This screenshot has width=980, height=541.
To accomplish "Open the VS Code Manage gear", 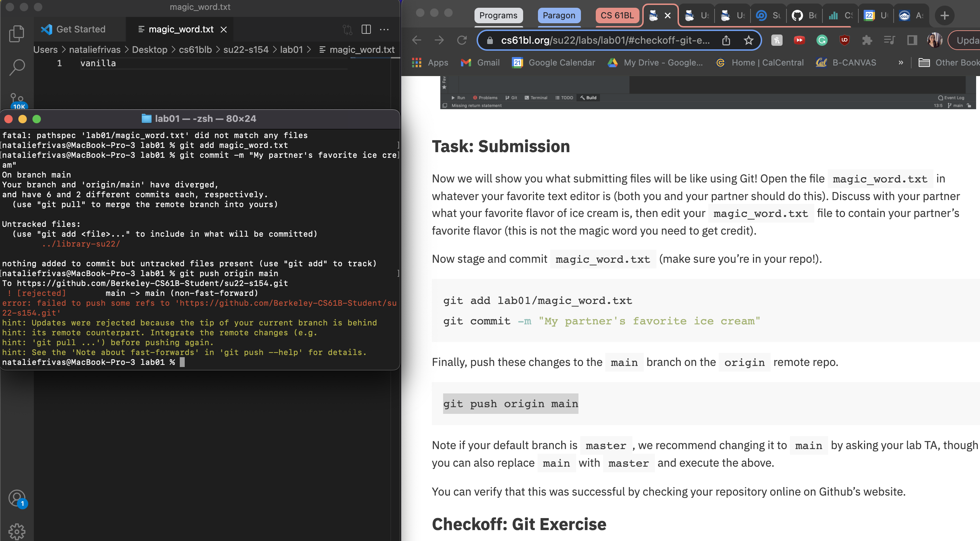I will (x=17, y=531).
